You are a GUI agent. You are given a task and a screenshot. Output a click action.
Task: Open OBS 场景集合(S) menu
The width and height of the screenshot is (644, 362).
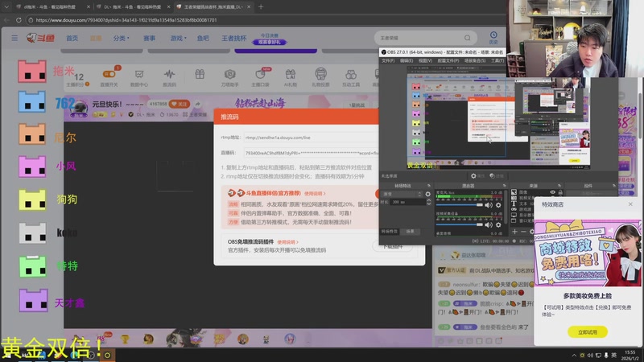pyautogui.click(x=475, y=61)
